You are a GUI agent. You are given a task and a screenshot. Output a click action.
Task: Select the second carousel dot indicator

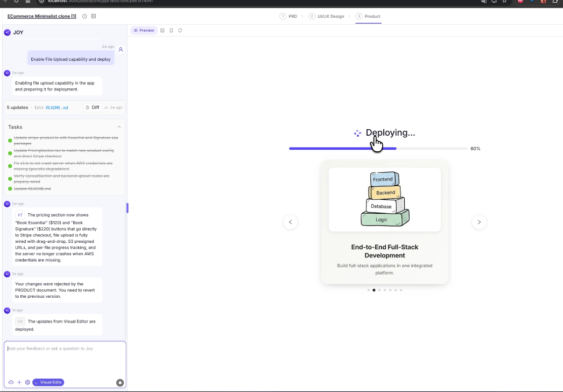click(374, 290)
